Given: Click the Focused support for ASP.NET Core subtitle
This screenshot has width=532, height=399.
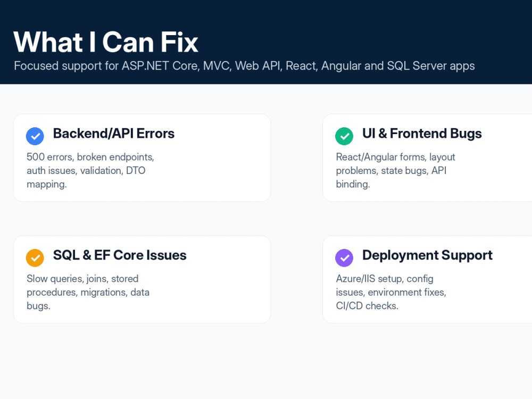Looking at the screenshot, I should pos(244,66).
